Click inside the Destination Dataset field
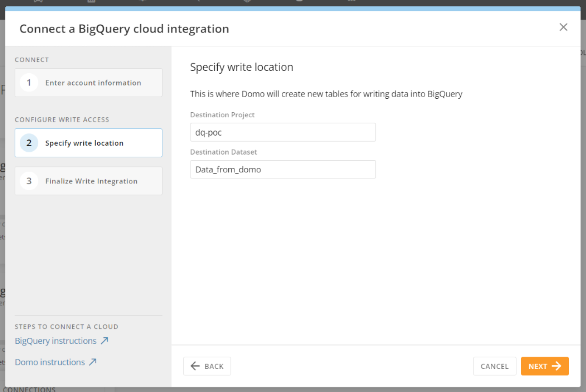Image resolution: width=586 pixels, height=392 pixels. pyautogui.click(x=283, y=169)
